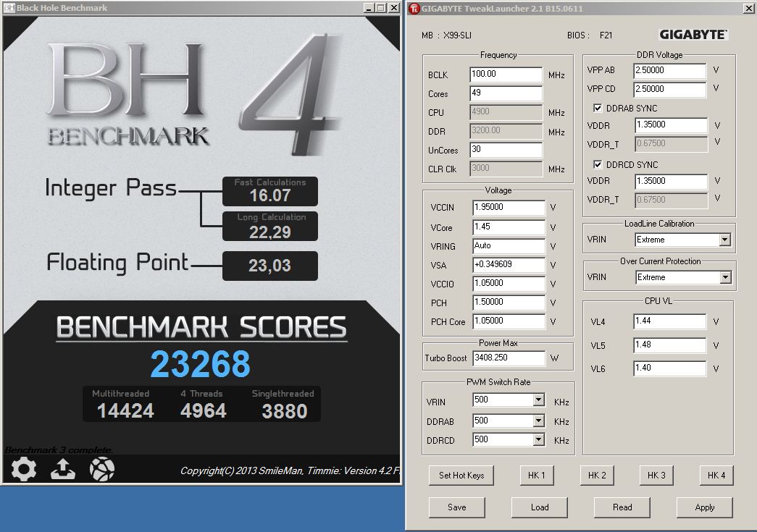The height and width of the screenshot is (532, 757).
Task: Close the GIGABYTE TweakLauncher window
Action: (x=748, y=8)
